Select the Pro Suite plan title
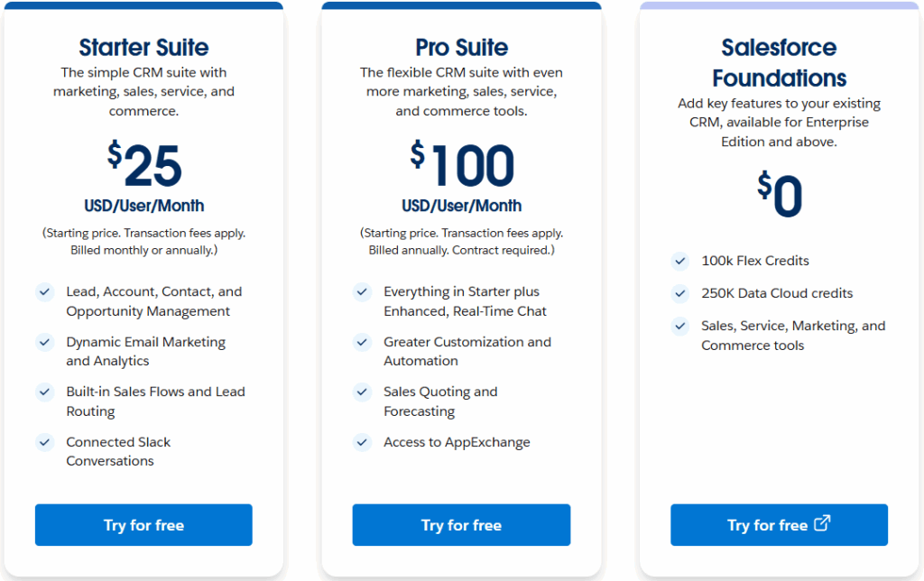Viewport: 924px width, 581px height. 461,47
